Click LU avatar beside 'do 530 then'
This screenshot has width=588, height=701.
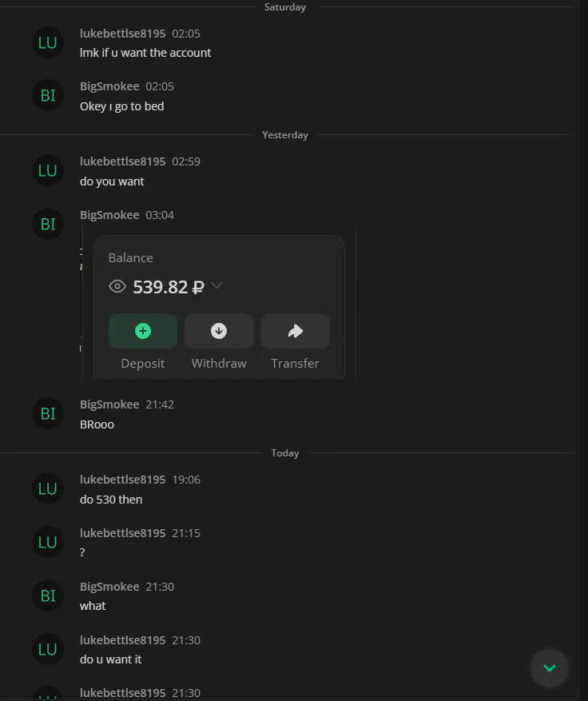(x=48, y=488)
